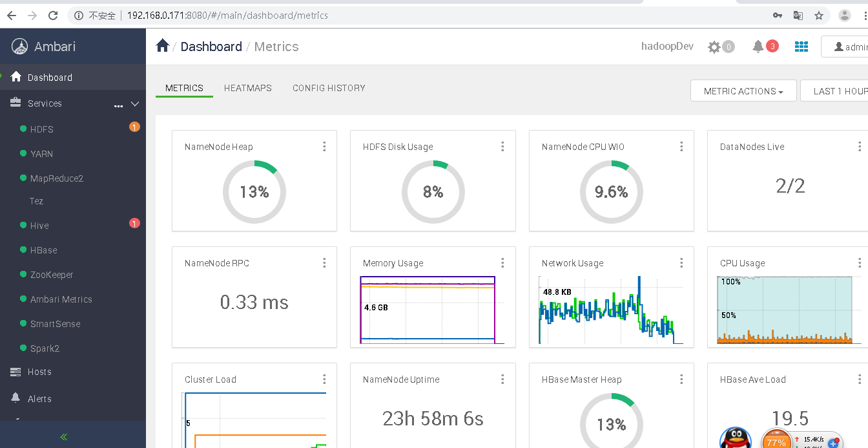The width and height of the screenshot is (868, 448).
Task: Open the LAST 1 HOUR time range dropdown
Action: click(x=834, y=91)
